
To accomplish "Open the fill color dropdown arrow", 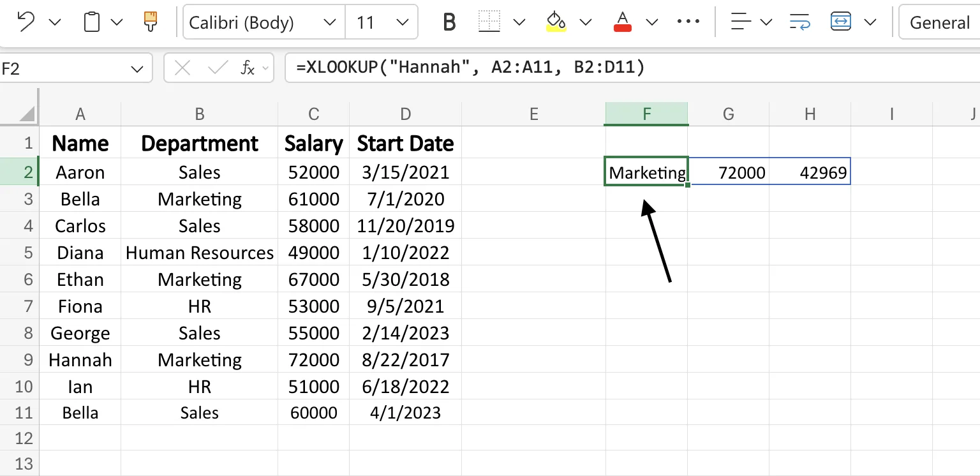I will [585, 23].
